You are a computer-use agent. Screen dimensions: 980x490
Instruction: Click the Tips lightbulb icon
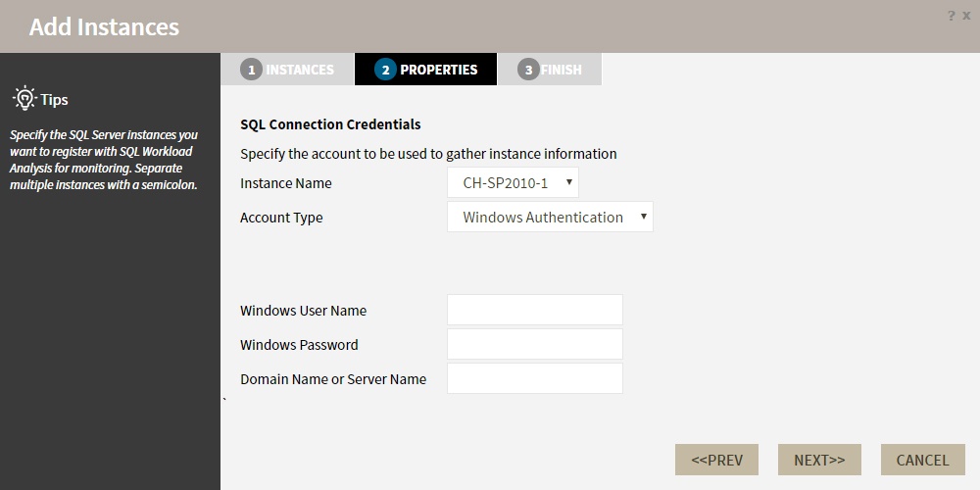coord(24,98)
